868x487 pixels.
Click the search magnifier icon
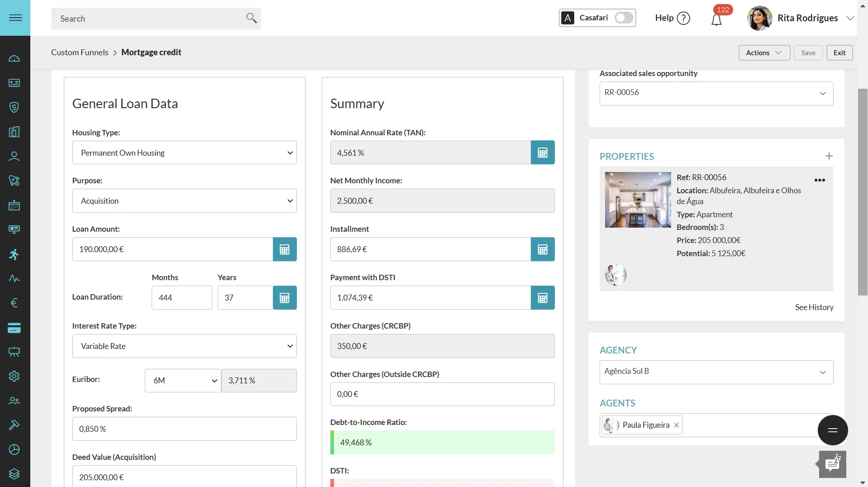(252, 18)
